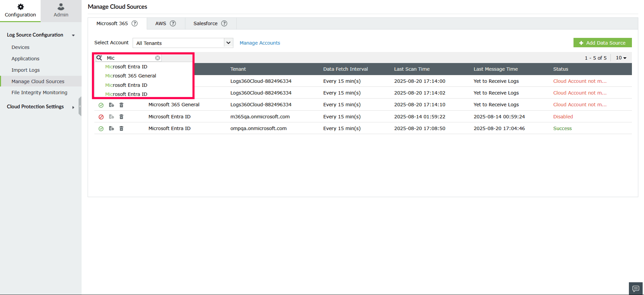Open Devices in the sidebar
The width and height of the screenshot is (644, 295).
click(x=20, y=47)
